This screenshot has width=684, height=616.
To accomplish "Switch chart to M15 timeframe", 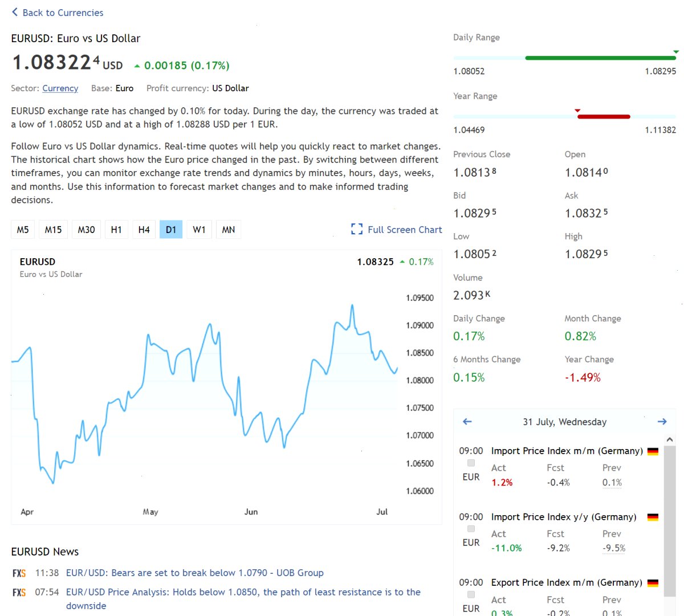I will click(x=53, y=230).
